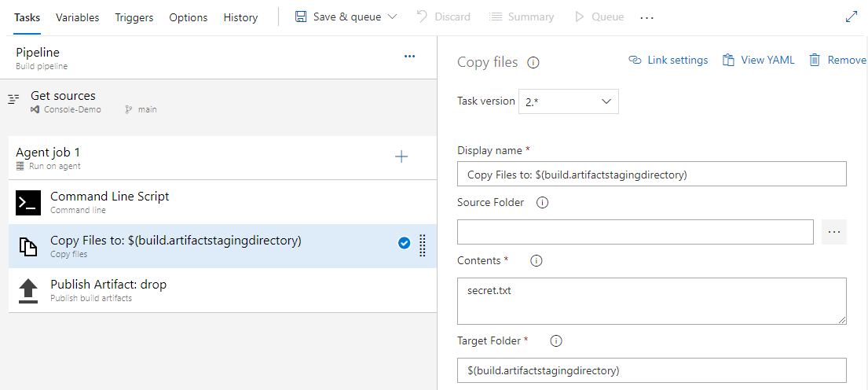Screen dimensions: 868x390
Task: Go to the Options tab
Action: coord(189,17)
